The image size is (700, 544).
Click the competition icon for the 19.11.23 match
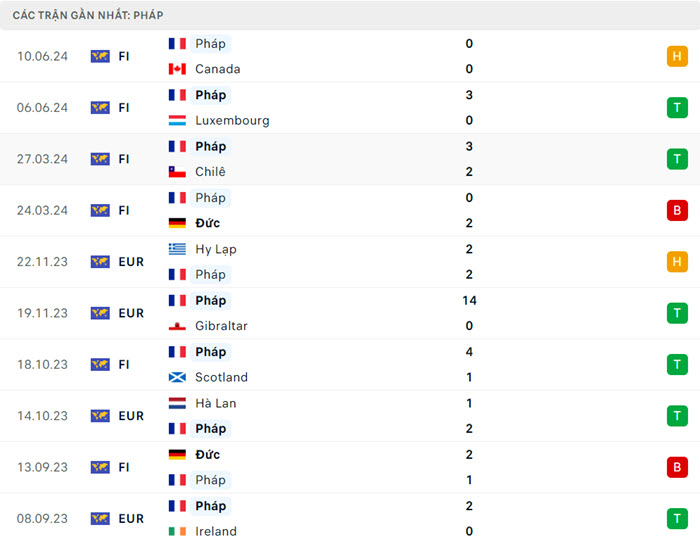(100, 313)
